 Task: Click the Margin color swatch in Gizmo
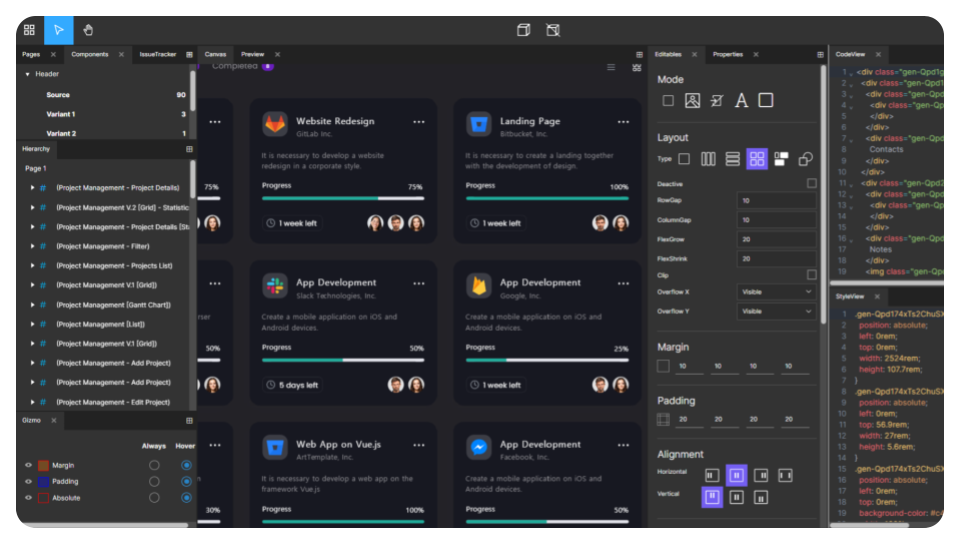coord(43,465)
